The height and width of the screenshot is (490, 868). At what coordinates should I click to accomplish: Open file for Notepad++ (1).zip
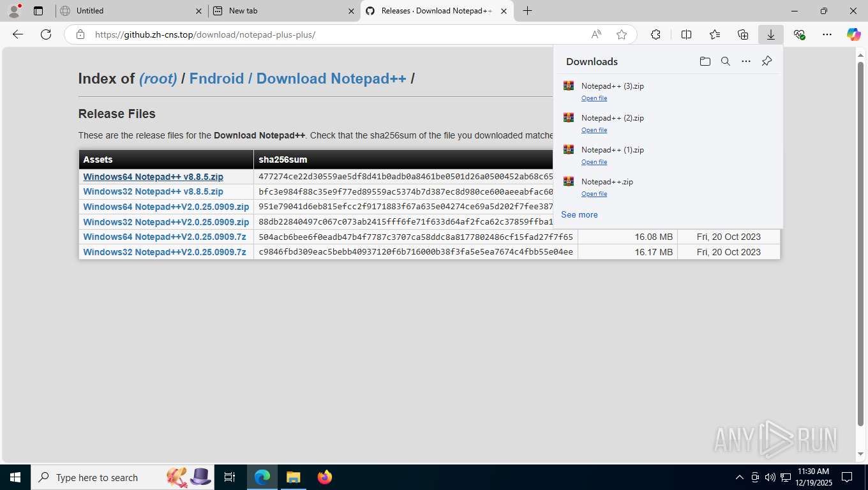[x=594, y=162]
